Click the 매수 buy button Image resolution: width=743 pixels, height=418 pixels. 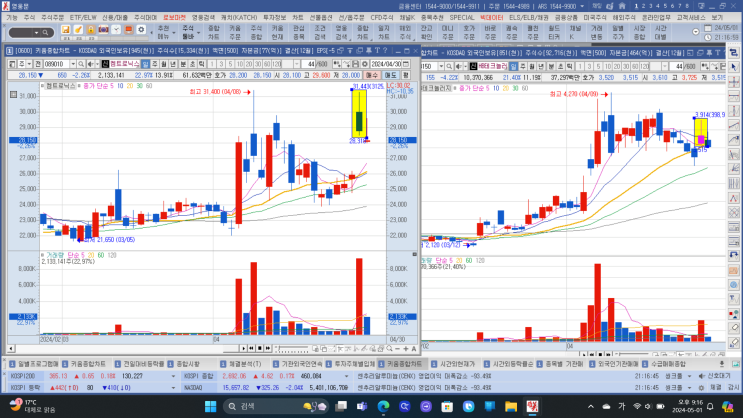point(372,75)
